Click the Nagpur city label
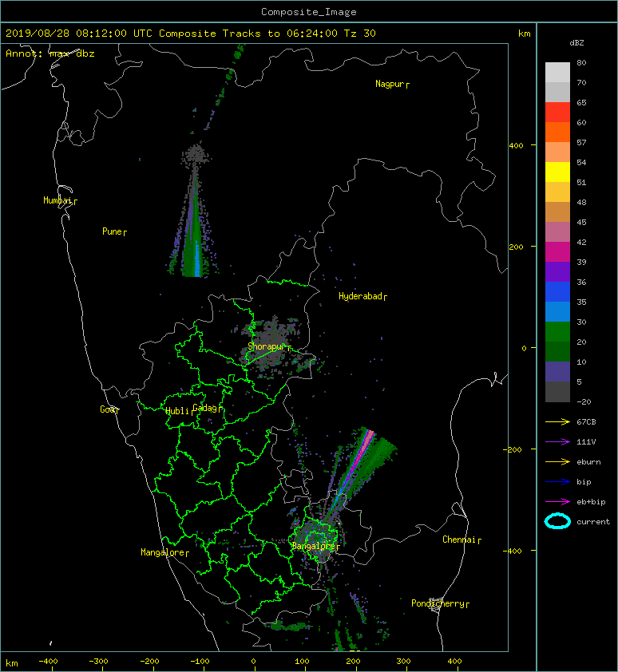 point(390,84)
